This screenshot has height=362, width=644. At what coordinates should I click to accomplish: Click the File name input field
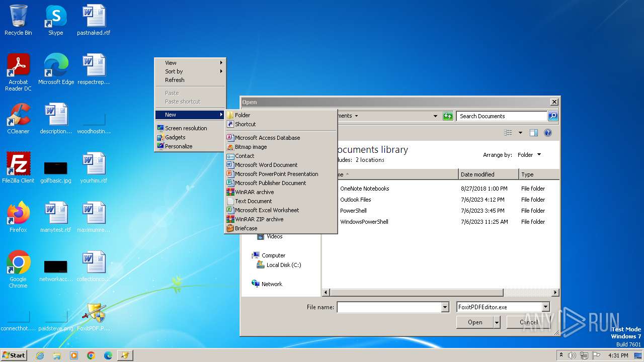click(389, 307)
